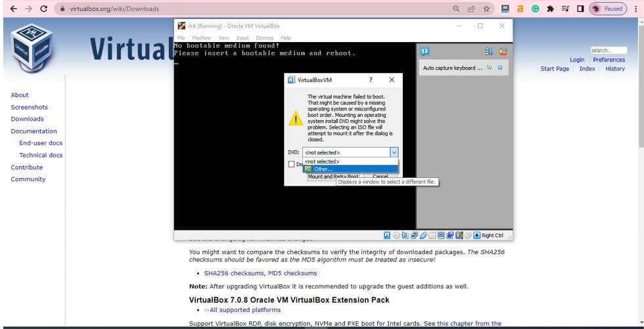Click Login link on VirtualBox site
The height and width of the screenshot is (329, 644).
click(577, 60)
